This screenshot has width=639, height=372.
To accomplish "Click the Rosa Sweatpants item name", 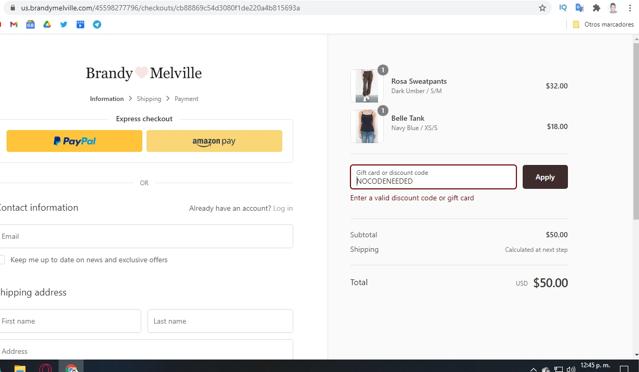I will pyautogui.click(x=419, y=81).
